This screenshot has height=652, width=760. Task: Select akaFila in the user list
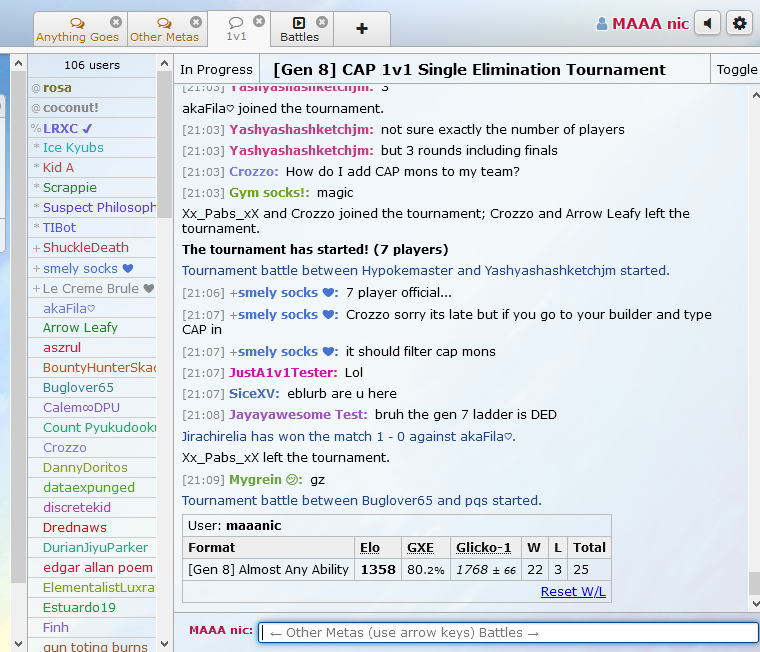(92, 308)
